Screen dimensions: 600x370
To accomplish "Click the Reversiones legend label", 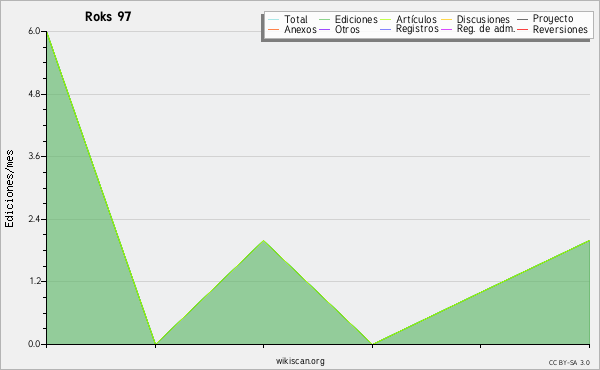I will click(560, 29).
